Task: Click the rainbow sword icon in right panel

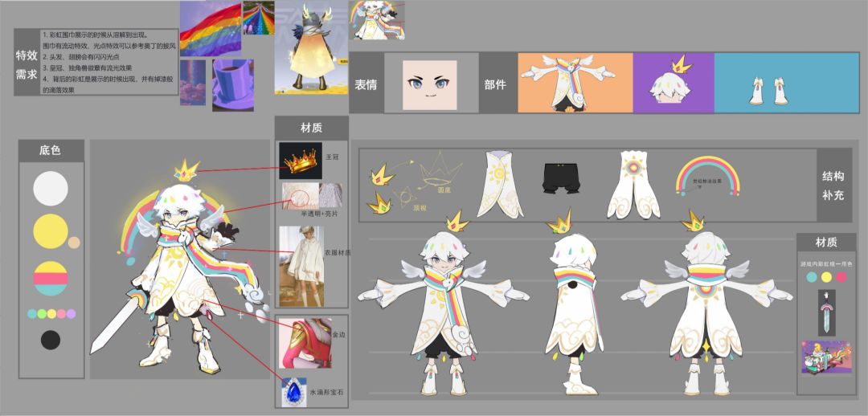Action: 826,312
